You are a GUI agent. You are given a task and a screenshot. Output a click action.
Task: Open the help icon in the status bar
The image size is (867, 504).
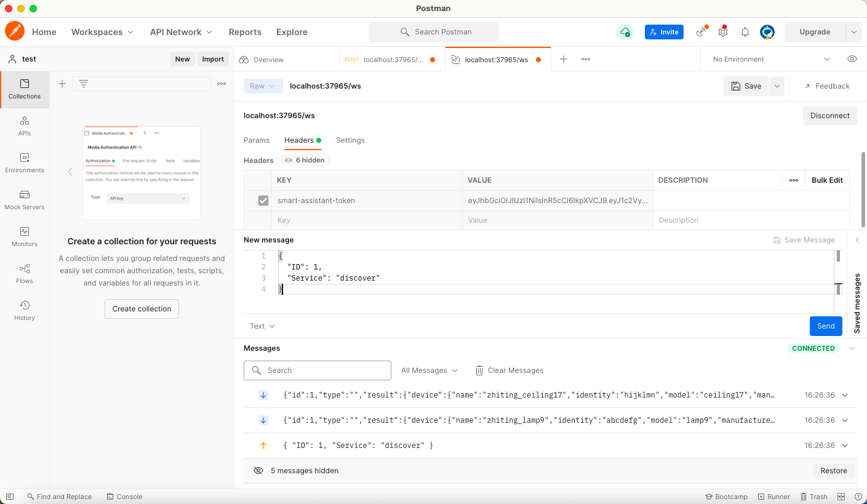point(857,497)
